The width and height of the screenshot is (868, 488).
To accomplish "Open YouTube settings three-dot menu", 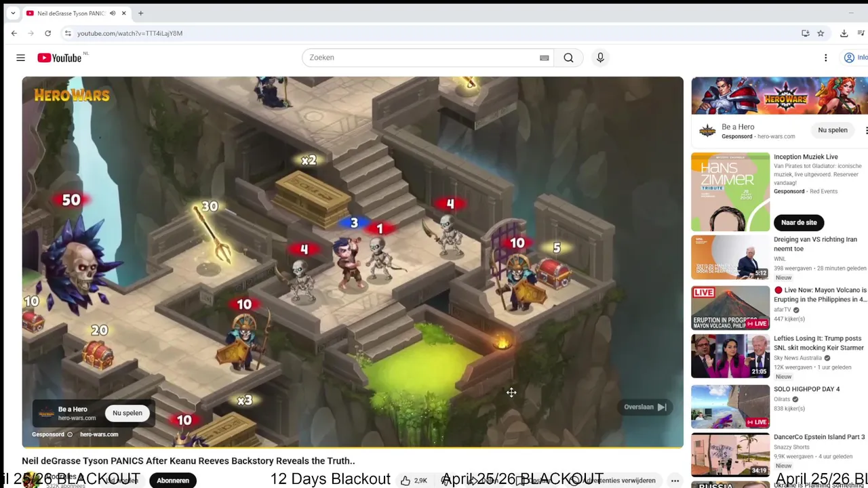I will point(826,58).
